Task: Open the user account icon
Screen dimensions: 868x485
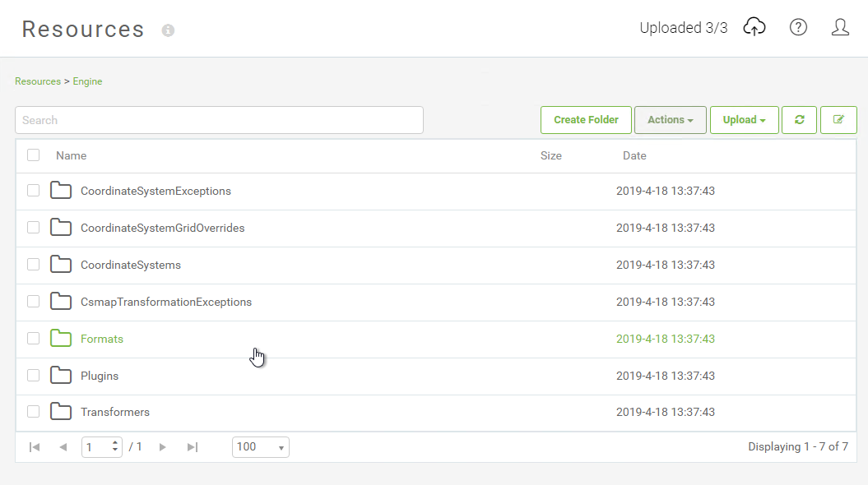Action: point(840,27)
